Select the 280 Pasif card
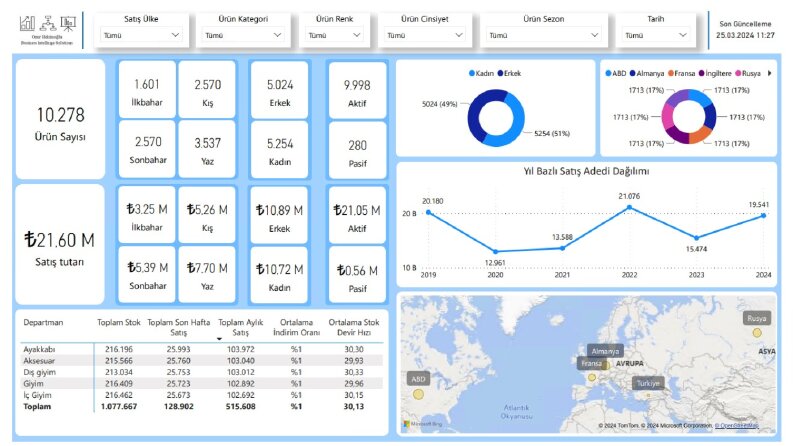Viewport: 793px width, 446px height. click(357, 151)
